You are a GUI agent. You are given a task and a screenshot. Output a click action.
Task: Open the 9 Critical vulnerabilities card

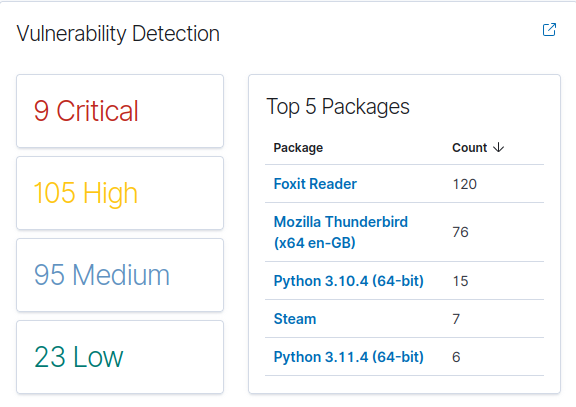tap(120, 111)
